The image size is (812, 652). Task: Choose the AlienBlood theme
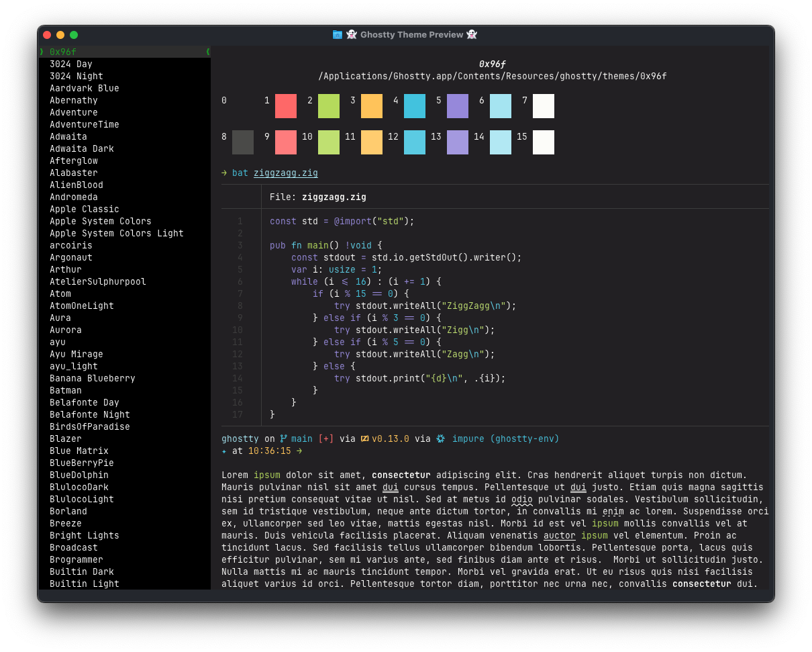tap(77, 185)
